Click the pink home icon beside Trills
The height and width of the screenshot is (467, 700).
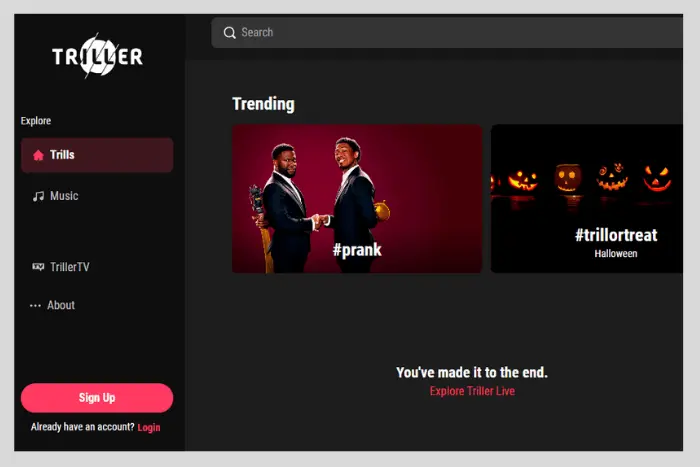point(38,155)
